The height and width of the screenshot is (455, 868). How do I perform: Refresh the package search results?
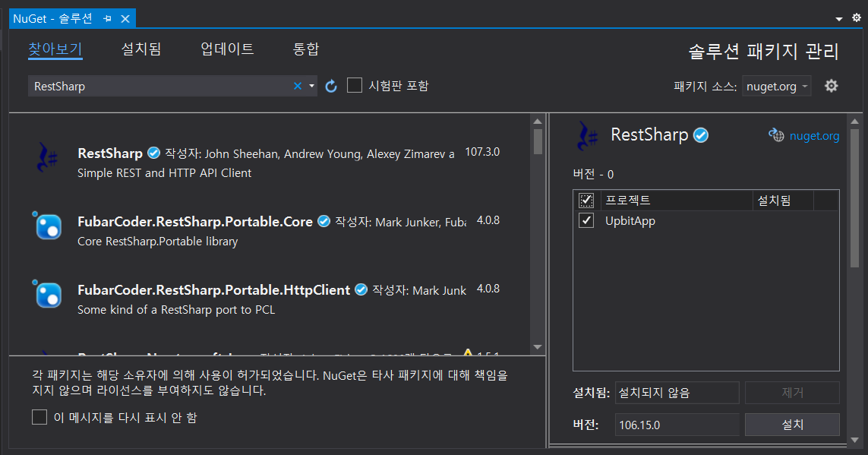coord(331,86)
